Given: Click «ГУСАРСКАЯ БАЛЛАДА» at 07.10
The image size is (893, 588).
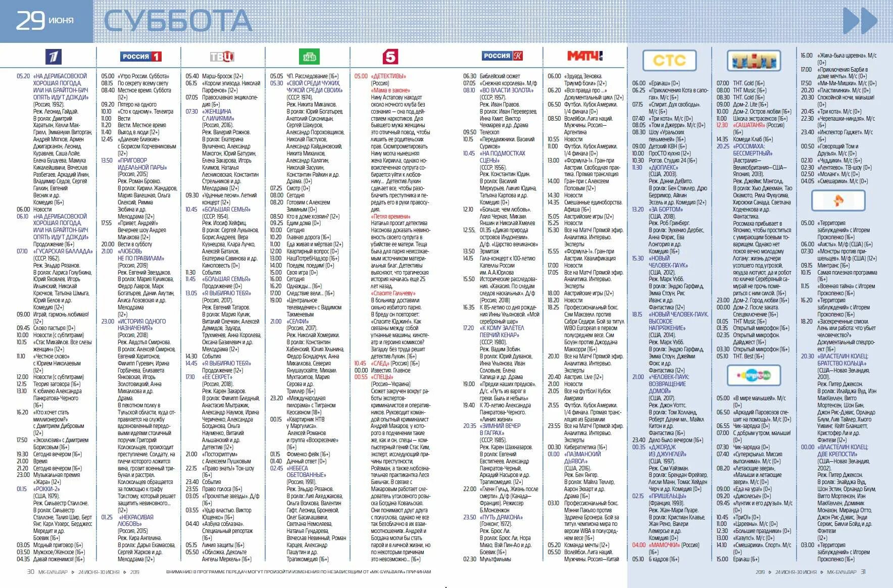Looking at the screenshot, I should tap(63, 251).
